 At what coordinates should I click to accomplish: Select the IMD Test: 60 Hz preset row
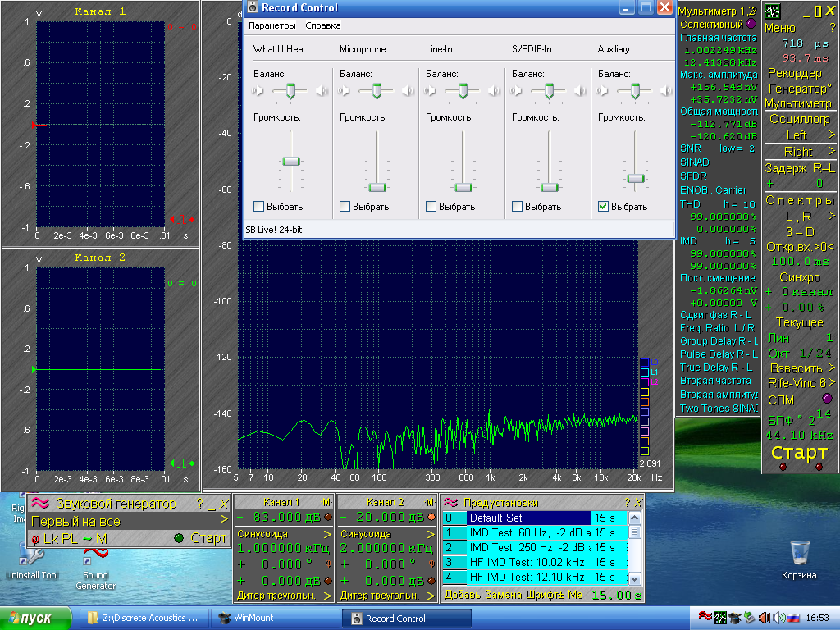(x=534, y=533)
